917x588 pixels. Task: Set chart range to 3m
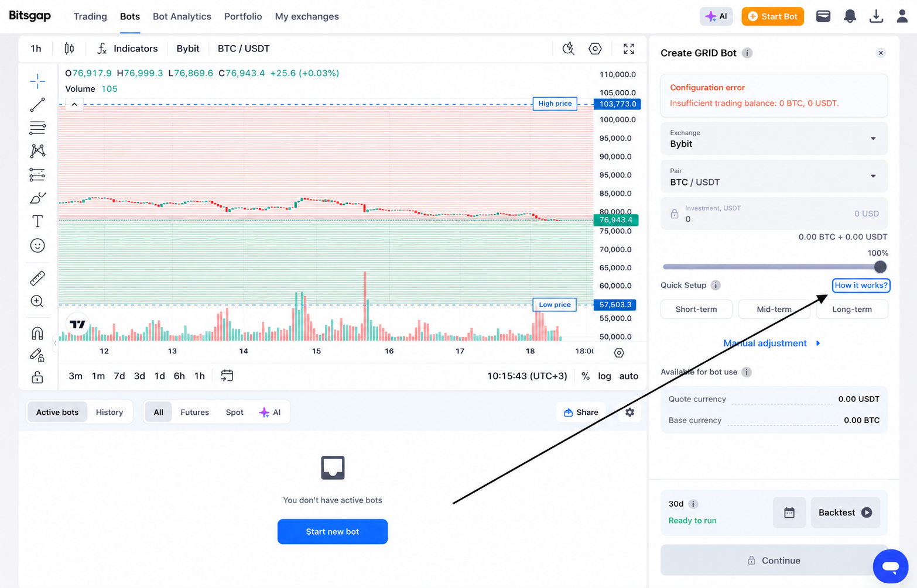76,376
